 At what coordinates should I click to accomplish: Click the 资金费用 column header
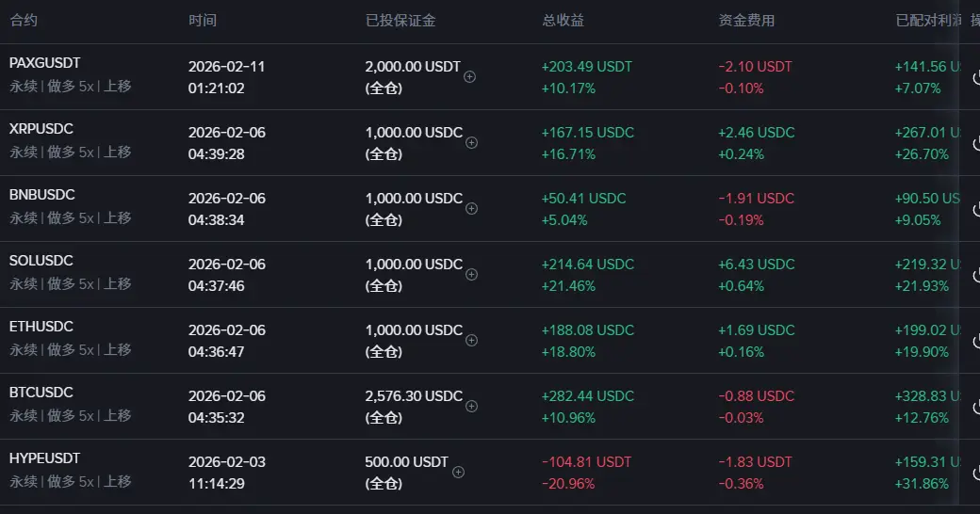tap(746, 20)
